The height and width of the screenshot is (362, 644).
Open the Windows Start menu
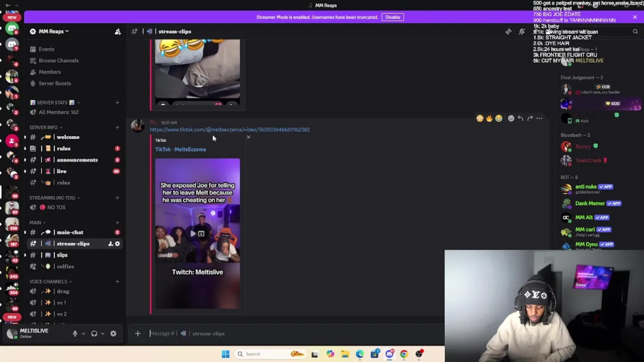(225, 354)
